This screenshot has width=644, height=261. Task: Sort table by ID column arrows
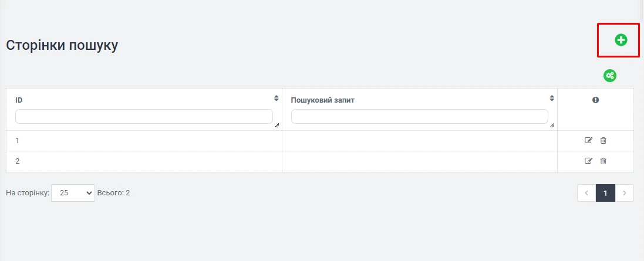(276, 99)
